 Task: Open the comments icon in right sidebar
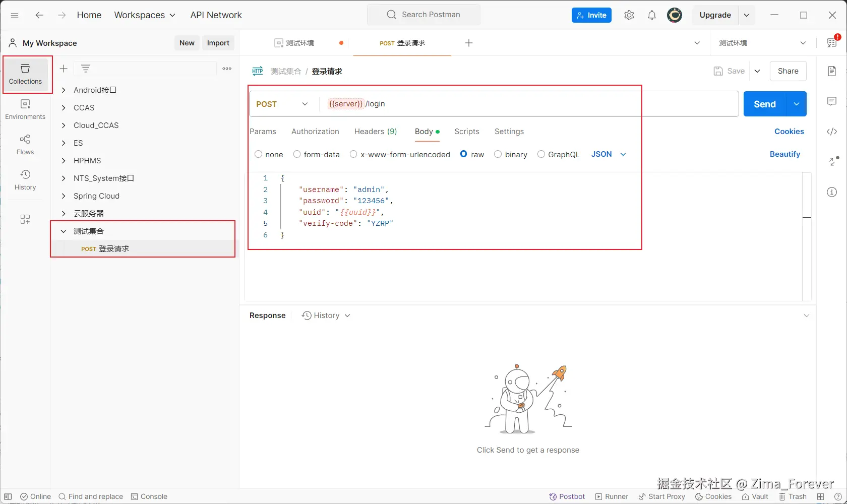pyautogui.click(x=832, y=101)
